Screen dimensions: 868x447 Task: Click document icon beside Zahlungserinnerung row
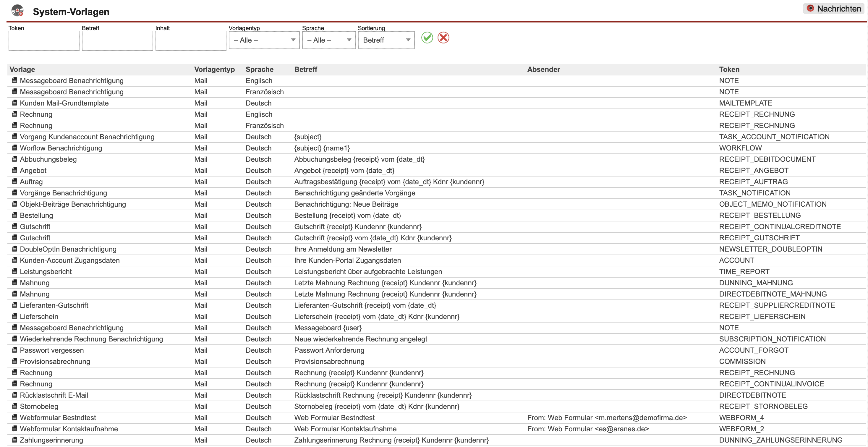pyautogui.click(x=14, y=440)
